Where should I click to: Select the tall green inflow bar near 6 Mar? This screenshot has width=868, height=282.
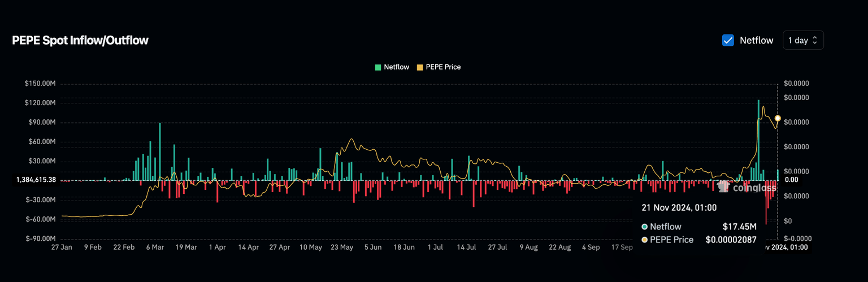160,151
